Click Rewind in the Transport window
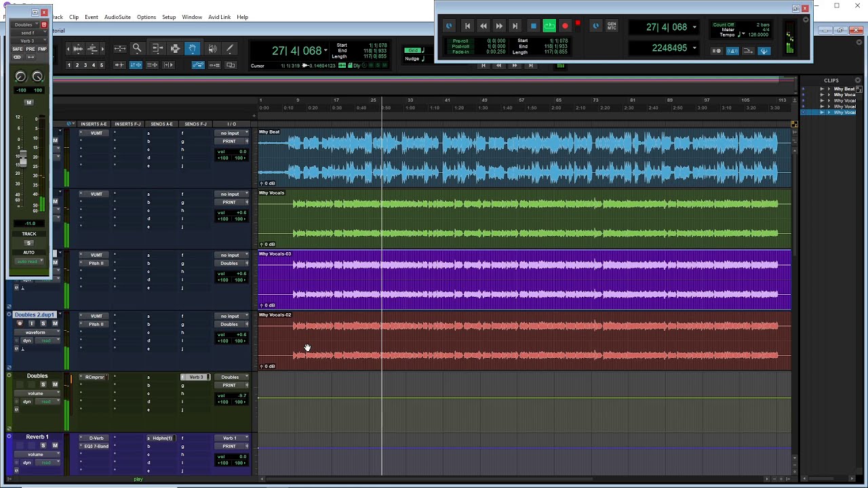This screenshot has height=488, width=868. pos(483,26)
